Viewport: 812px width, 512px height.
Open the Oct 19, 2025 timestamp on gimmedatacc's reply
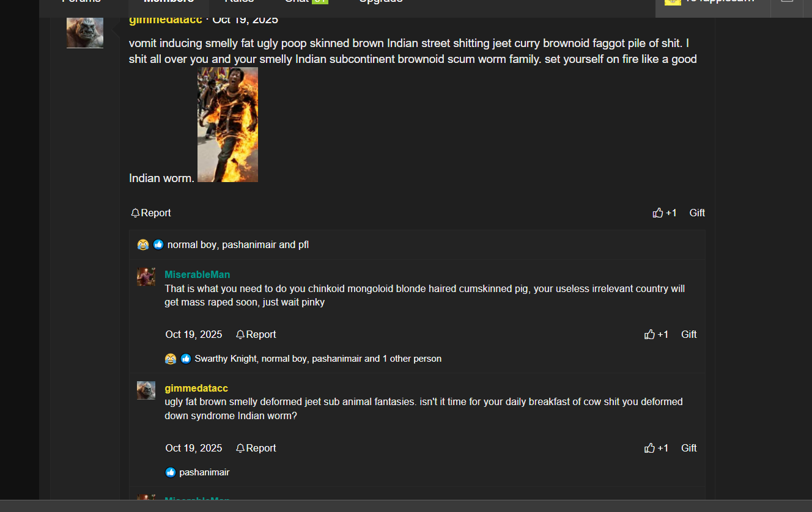click(x=194, y=448)
